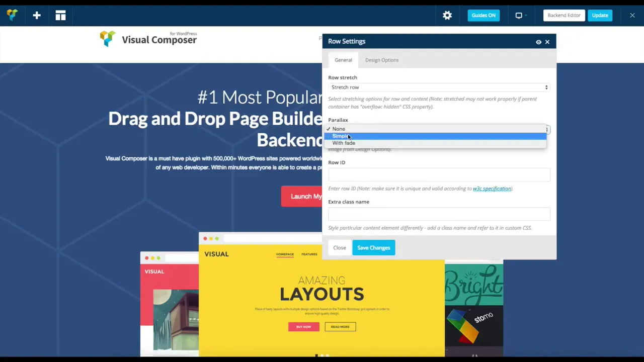
Task: Toggle Row Settings panel transparency eye icon
Action: point(538,42)
